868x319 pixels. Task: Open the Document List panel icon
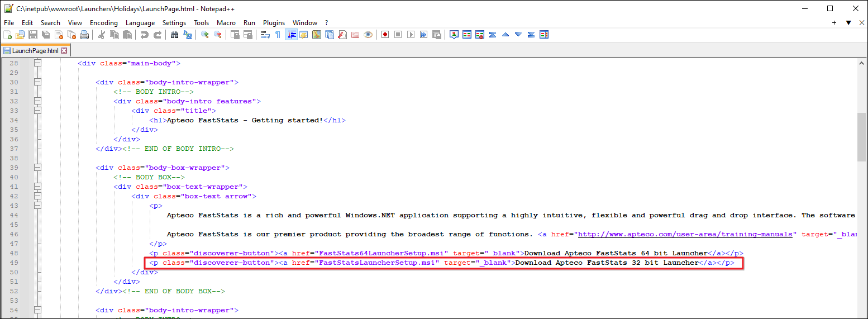[x=330, y=35]
